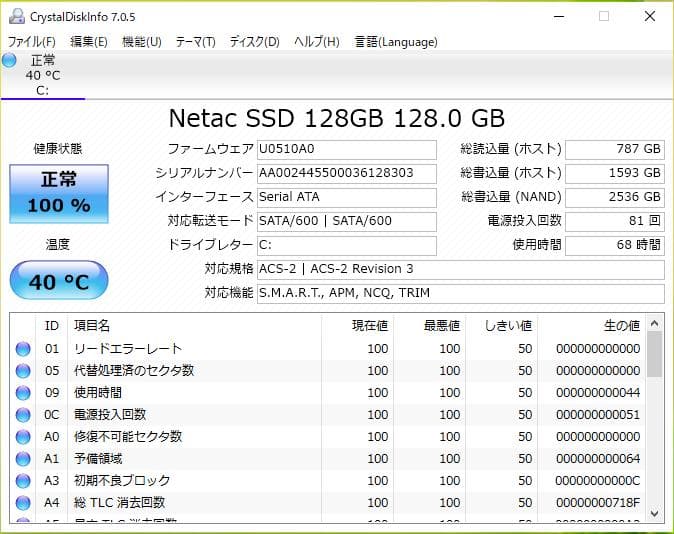
Task: Open the テーマ(T) menu
Action: pos(196,42)
